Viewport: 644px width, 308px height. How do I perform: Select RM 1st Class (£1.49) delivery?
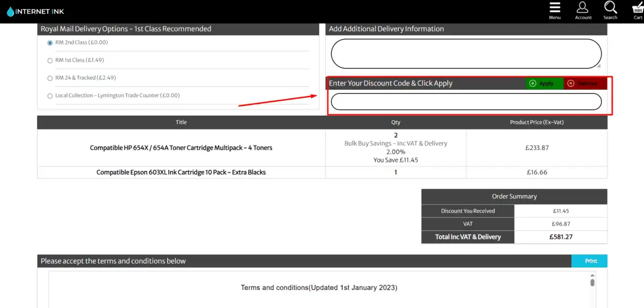click(50, 60)
